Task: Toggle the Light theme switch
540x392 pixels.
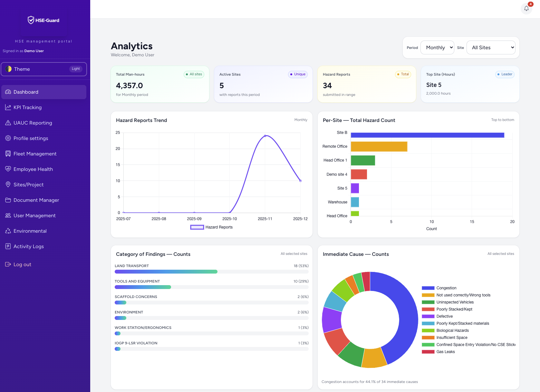Action: [x=75, y=69]
